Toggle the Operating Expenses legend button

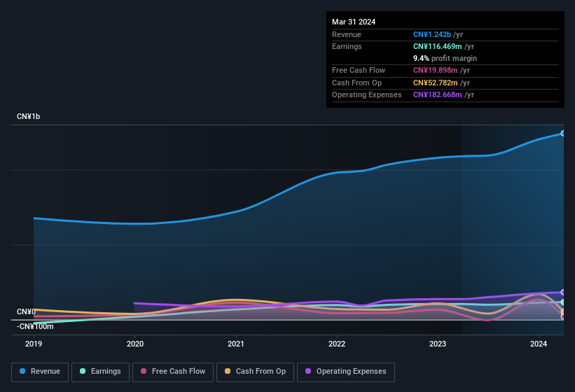[x=346, y=372]
